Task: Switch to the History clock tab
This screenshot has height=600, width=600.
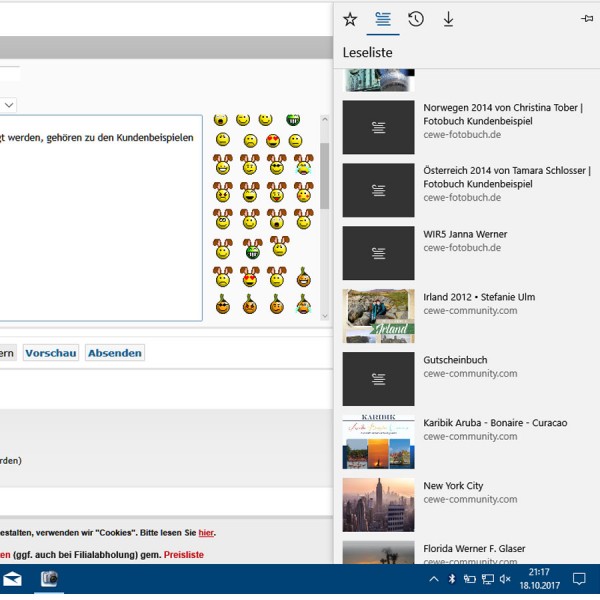Action: [x=416, y=19]
